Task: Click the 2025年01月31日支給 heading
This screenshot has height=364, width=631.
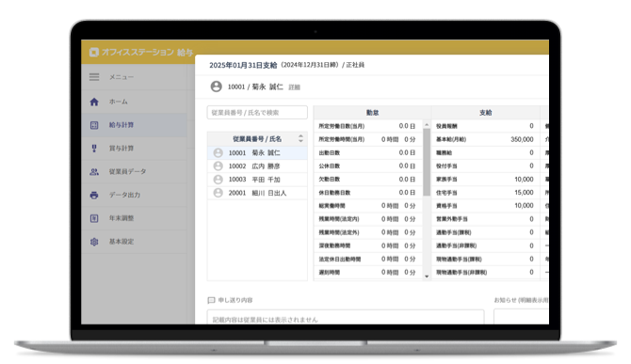Action: click(243, 65)
